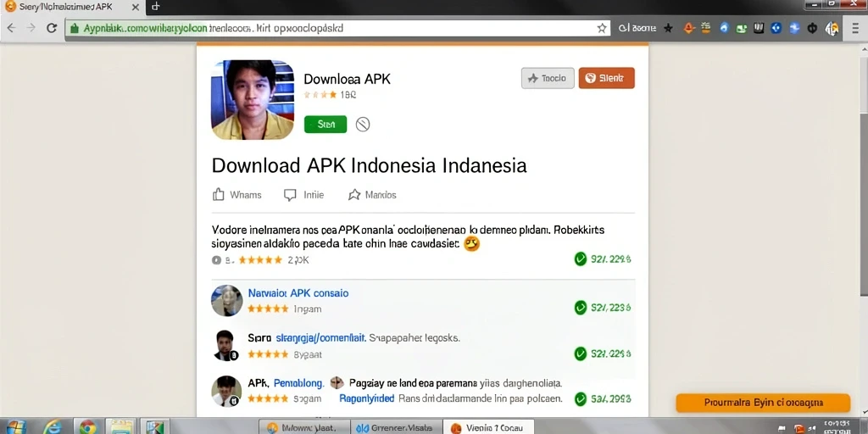Click the green Sten button

(325, 125)
